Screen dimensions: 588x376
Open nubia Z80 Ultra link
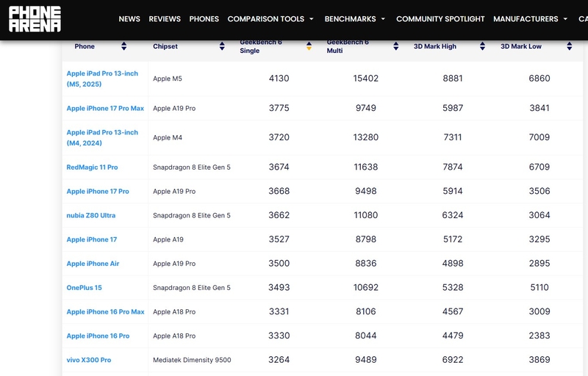90,215
